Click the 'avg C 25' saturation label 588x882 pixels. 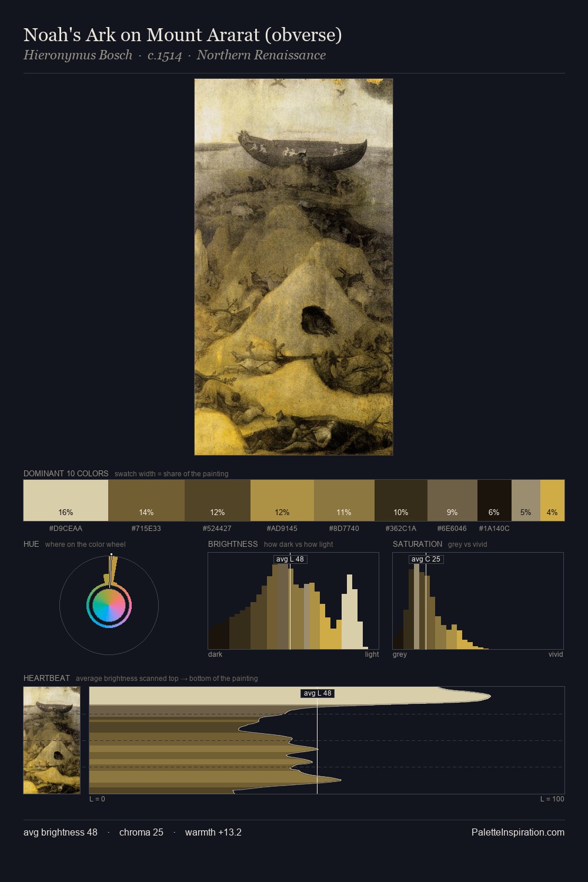(426, 559)
